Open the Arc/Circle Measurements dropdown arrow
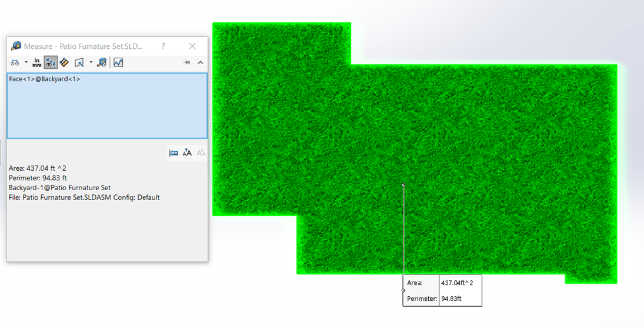Screen dimensions: 644x328 point(26,62)
